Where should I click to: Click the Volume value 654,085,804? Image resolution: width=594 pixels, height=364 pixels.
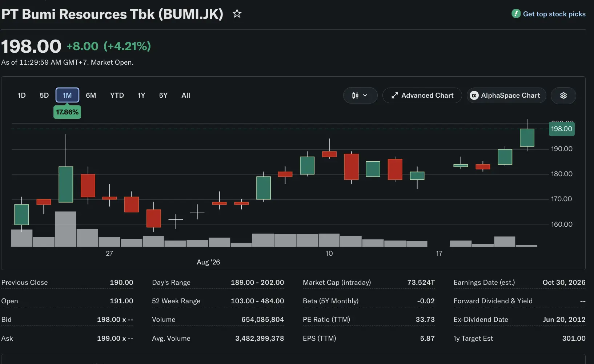(x=262, y=319)
